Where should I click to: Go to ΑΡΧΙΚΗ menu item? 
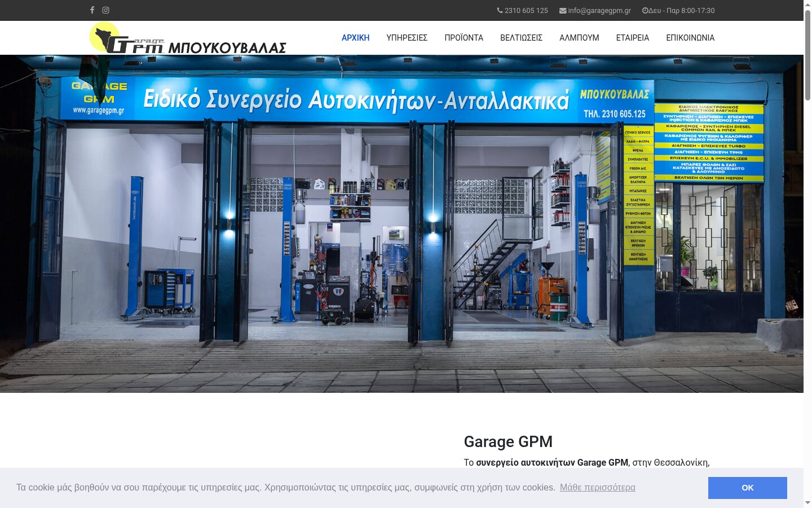(355, 38)
